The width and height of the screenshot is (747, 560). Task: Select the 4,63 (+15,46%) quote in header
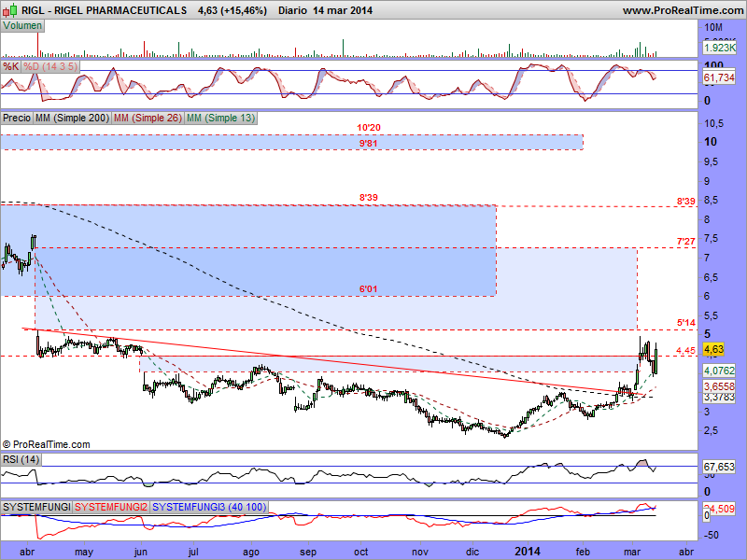click(233, 10)
